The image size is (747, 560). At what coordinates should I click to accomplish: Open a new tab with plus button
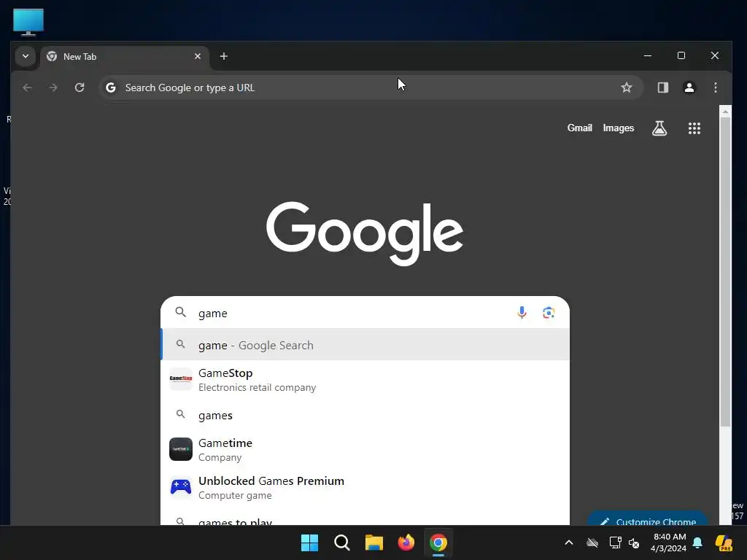(x=223, y=56)
